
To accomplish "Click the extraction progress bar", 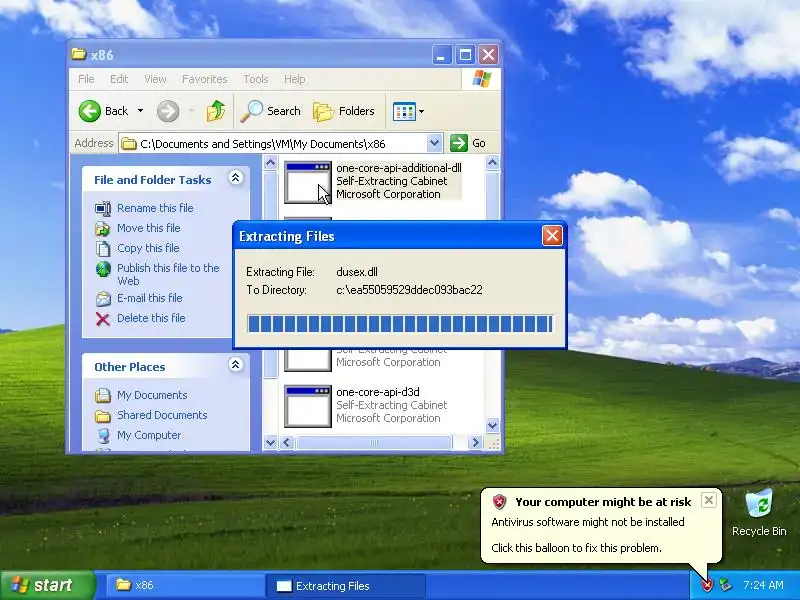I will point(399,324).
